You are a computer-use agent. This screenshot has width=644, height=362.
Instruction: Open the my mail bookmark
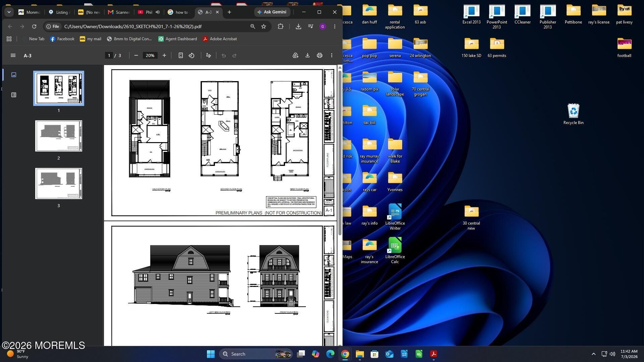[91, 39]
